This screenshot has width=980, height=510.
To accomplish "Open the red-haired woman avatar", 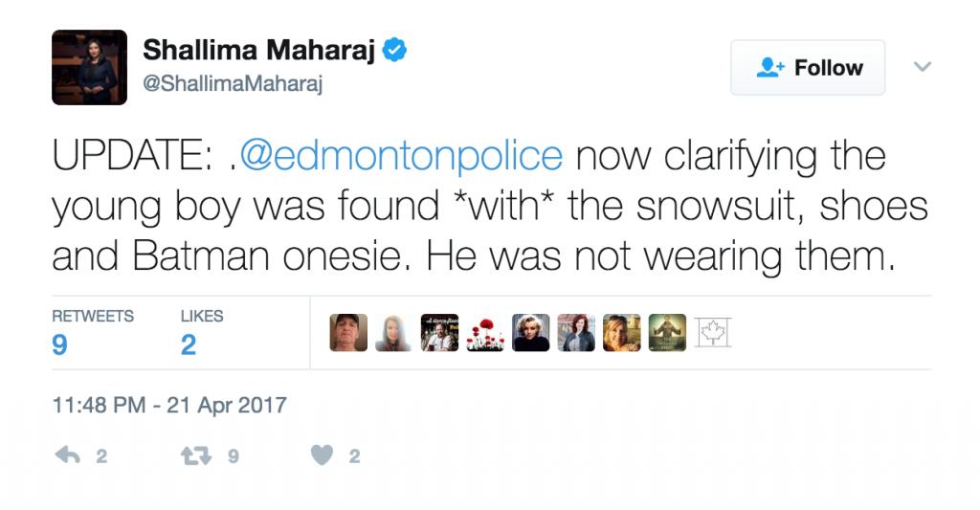I will [576, 333].
